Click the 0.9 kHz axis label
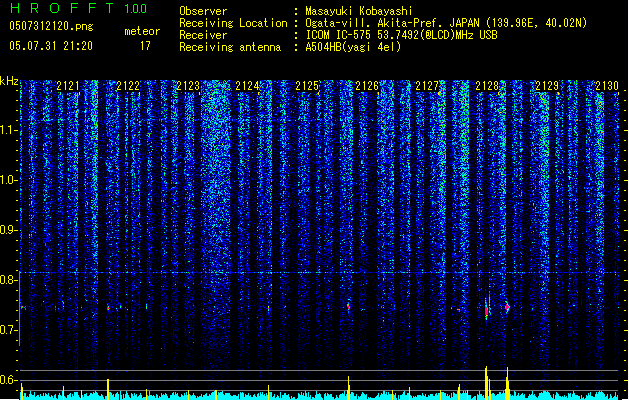The image size is (629, 400). pyautogui.click(x=8, y=230)
